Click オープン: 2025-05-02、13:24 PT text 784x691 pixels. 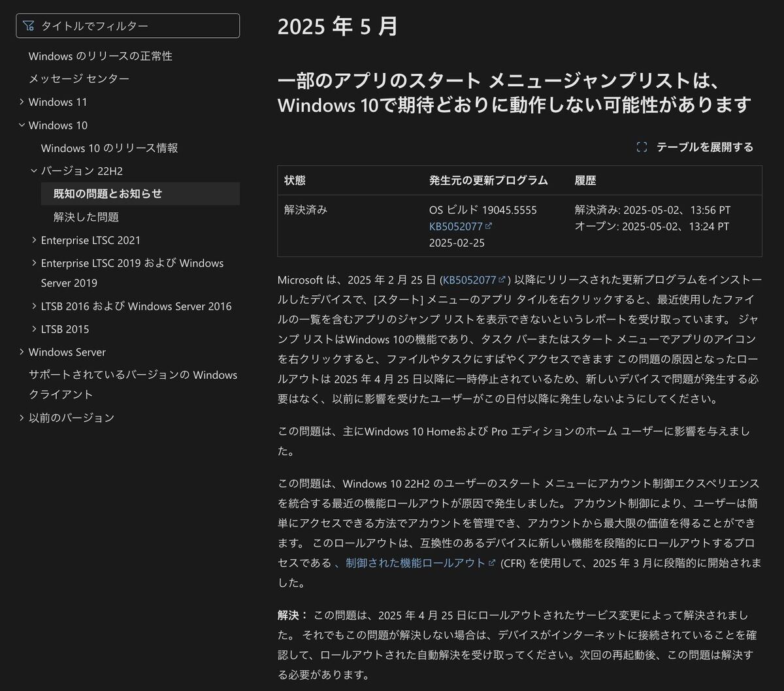(652, 227)
